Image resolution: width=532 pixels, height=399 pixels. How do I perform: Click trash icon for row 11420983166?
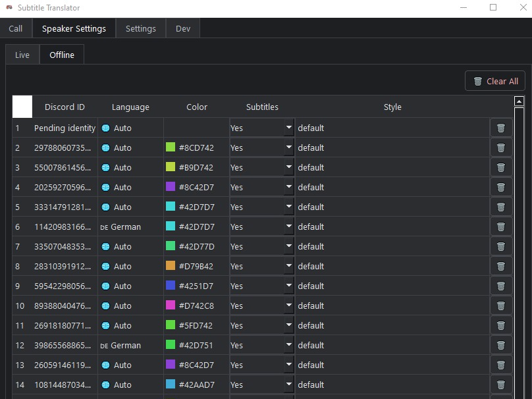[501, 226]
